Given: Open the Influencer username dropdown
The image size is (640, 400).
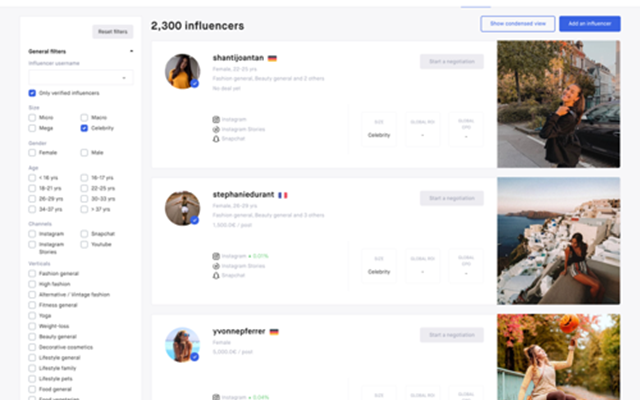Looking at the screenshot, I should (x=81, y=78).
